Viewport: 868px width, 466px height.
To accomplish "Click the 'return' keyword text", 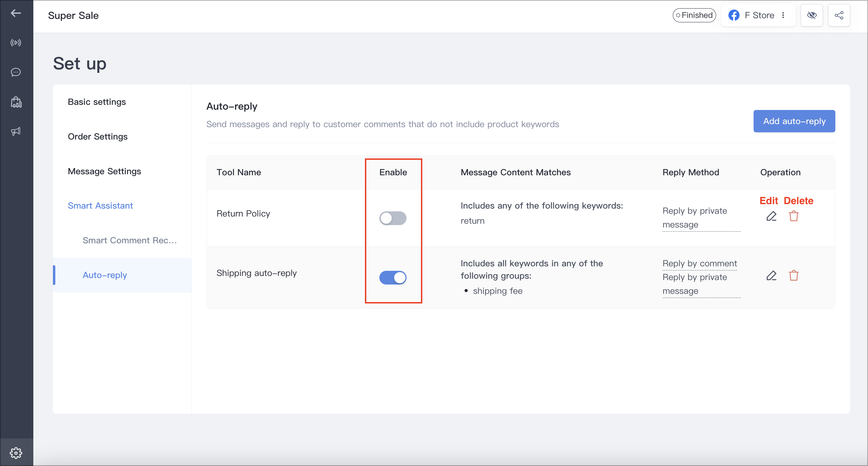I will tap(472, 221).
